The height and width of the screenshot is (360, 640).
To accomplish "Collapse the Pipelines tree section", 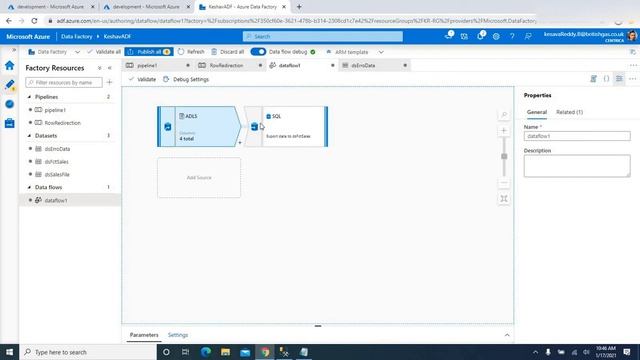I will point(29,97).
